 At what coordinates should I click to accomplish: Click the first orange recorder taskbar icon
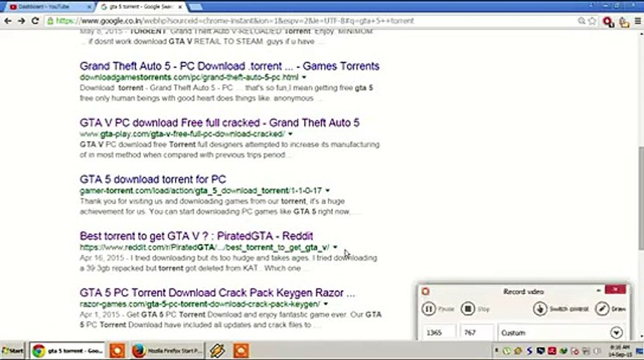pyautogui.click(x=117, y=350)
